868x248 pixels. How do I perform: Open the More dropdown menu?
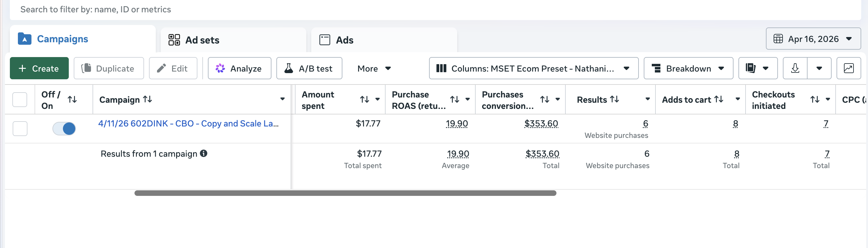pos(374,68)
